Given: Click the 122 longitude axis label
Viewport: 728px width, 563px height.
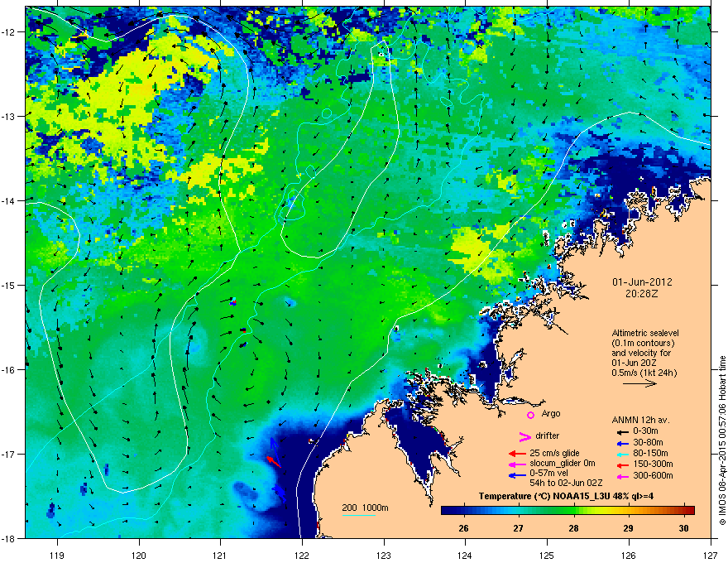Looking at the screenshot, I should [x=302, y=555].
